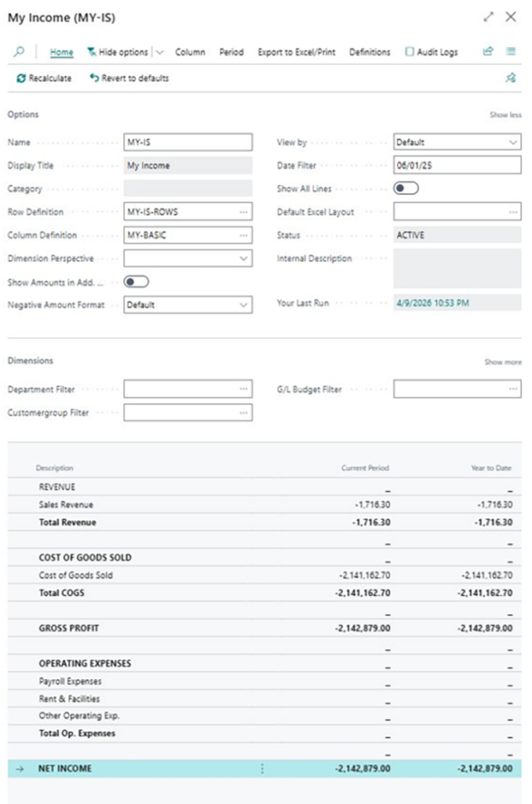Click Revert to defaults button
The height and width of the screenshot is (804, 532).
[x=129, y=78]
